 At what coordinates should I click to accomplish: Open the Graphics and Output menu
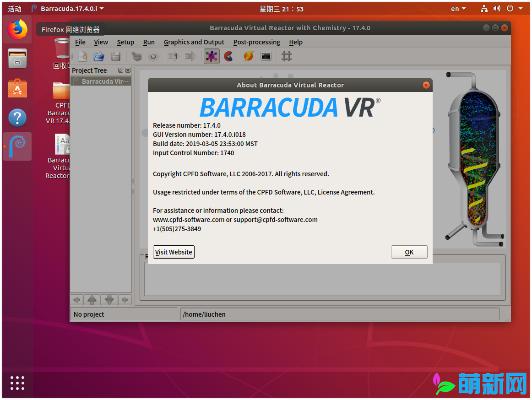pyautogui.click(x=194, y=42)
